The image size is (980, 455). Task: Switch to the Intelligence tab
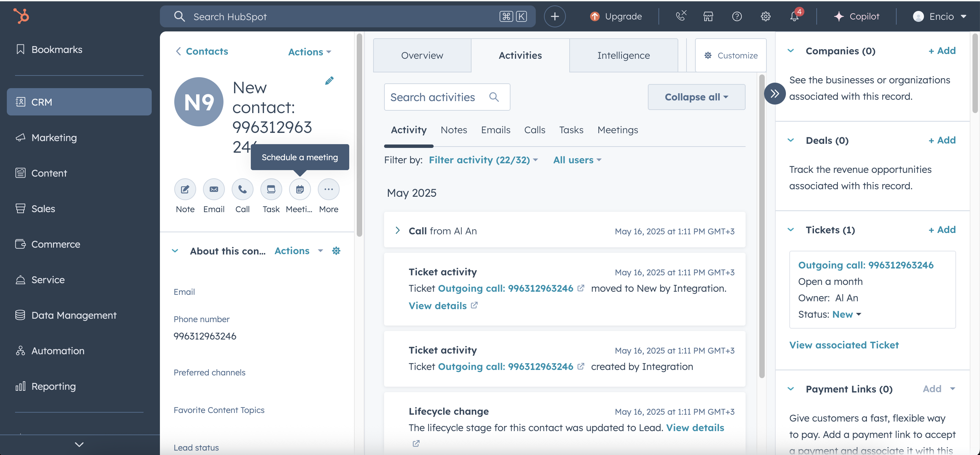pyautogui.click(x=624, y=55)
